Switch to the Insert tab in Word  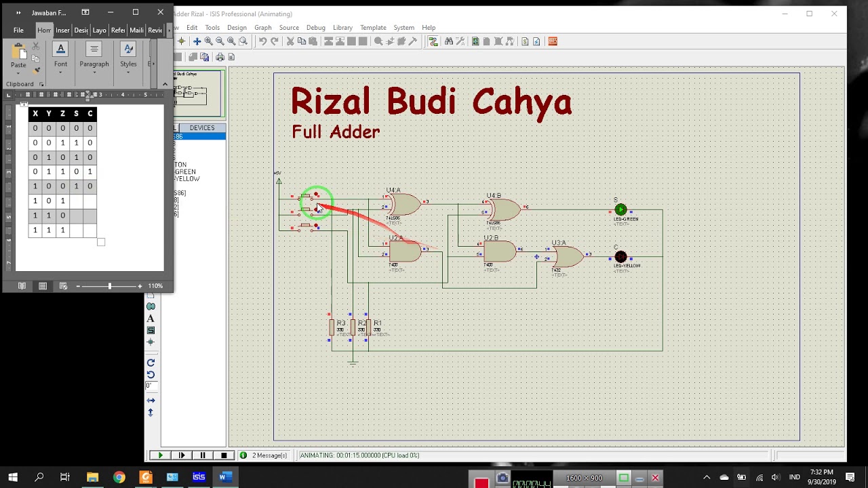[x=63, y=30]
